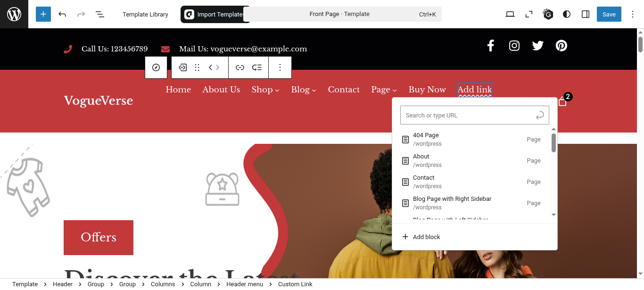Select Custom Link in the breadcrumb
This screenshot has width=644, height=290.
point(295,284)
